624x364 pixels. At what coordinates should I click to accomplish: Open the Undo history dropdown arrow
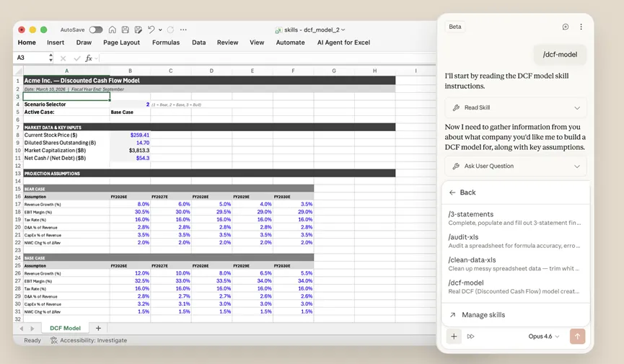[x=160, y=30]
